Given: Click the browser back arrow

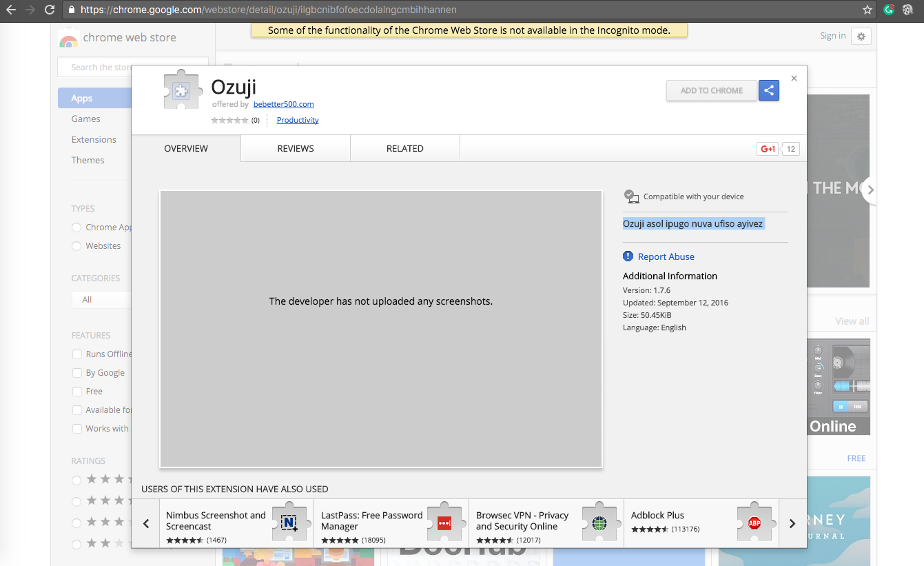Looking at the screenshot, I should pyautogui.click(x=10, y=10).
